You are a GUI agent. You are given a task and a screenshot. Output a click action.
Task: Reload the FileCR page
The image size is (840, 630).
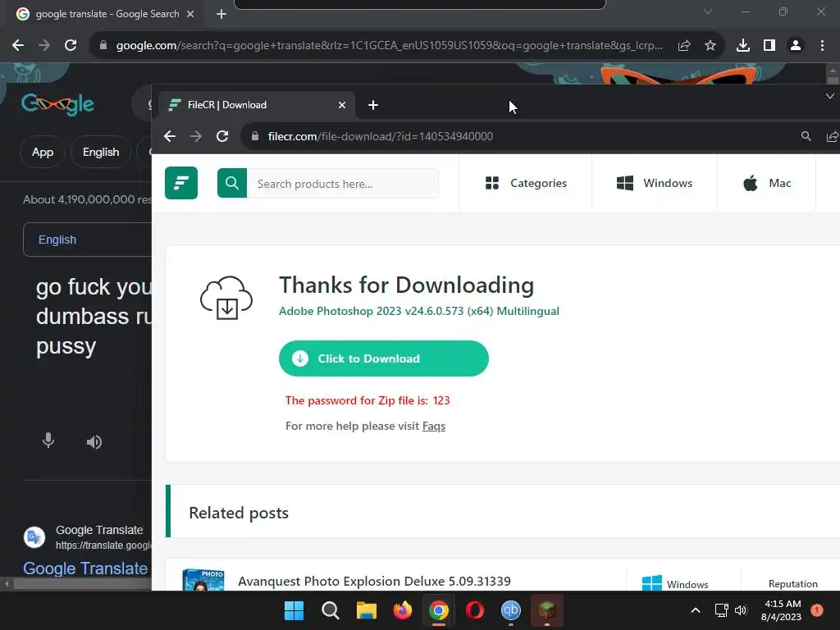tap(222, 136)
